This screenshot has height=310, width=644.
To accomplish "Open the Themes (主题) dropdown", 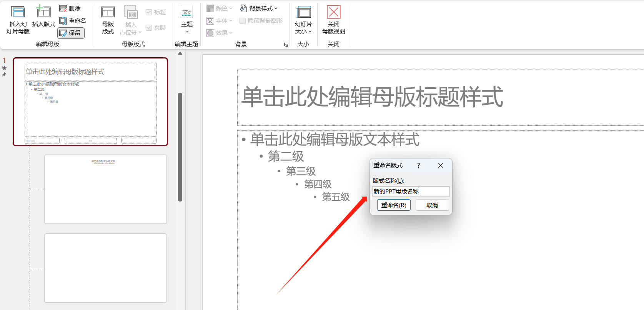I will [187, 20].
